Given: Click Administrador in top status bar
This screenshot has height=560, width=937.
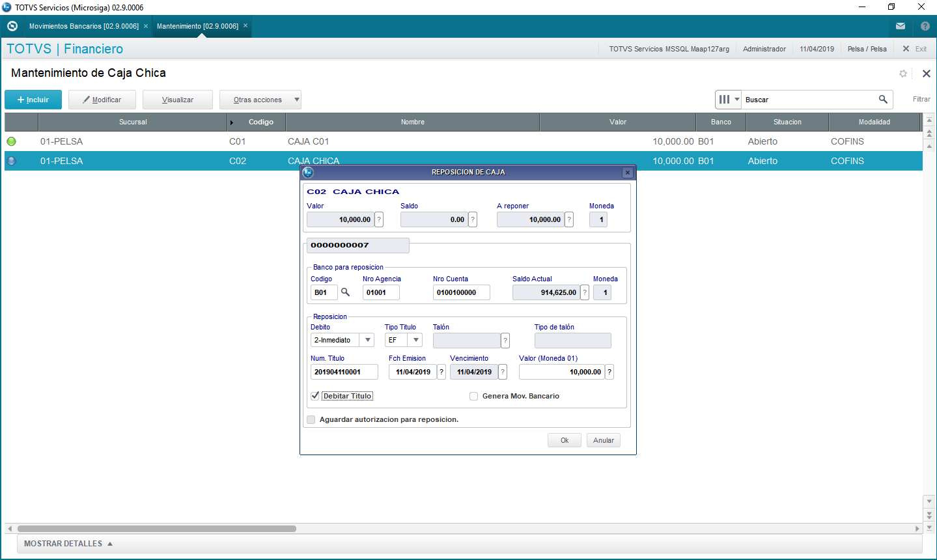Looking at the screenshot, I should (764, 49).
